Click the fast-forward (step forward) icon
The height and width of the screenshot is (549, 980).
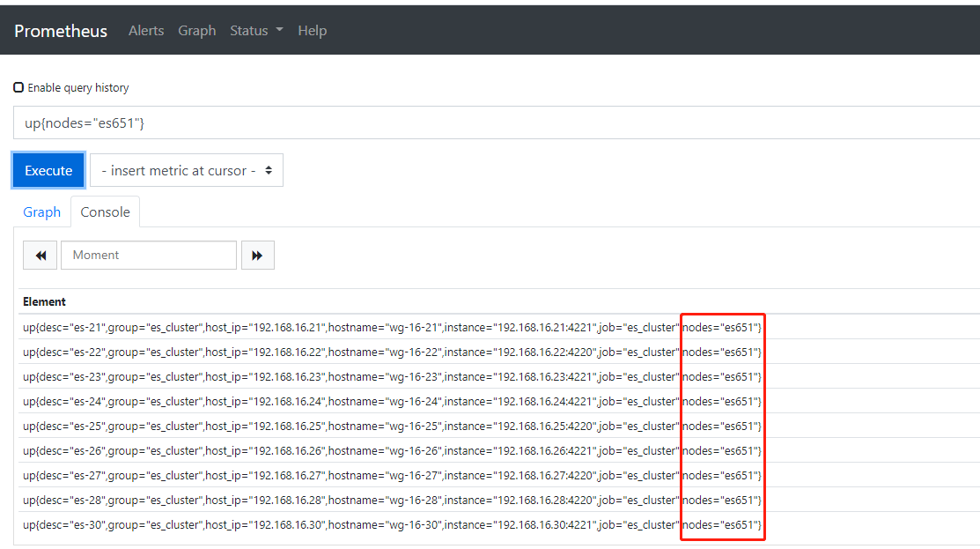click(x=257, y=255)
